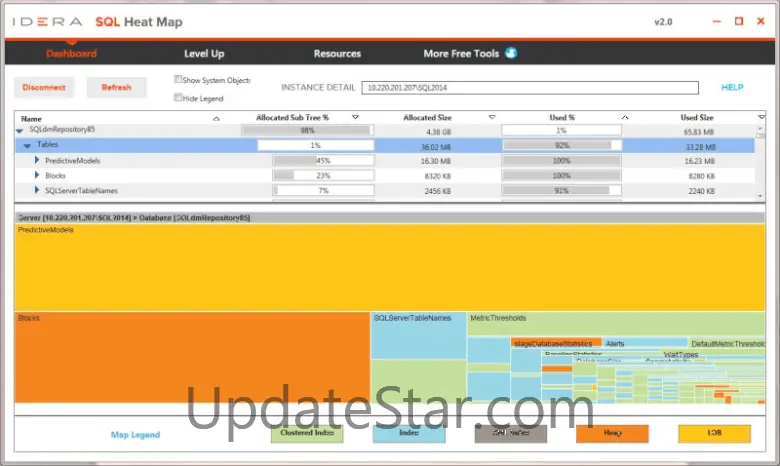Click the Clustered Index legend swatch
Screen dimensions: 780x466
click(x=307, y=434)
